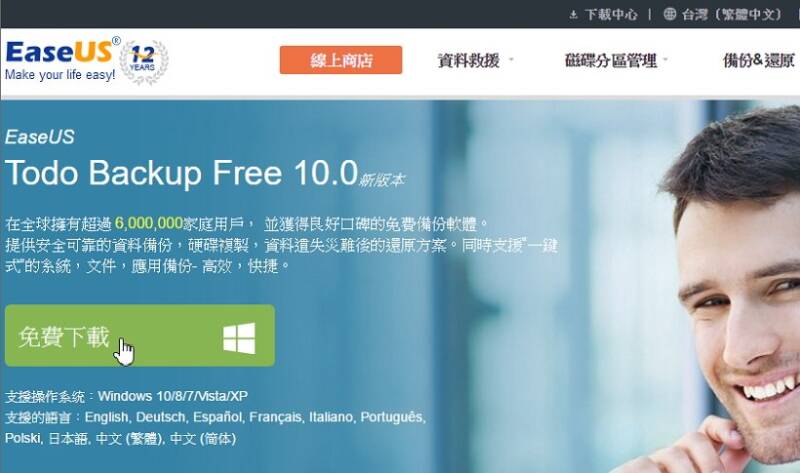The image size is (800, 473).
Task: Click the italic EaseUS banner title
Action: pos(40,137)
